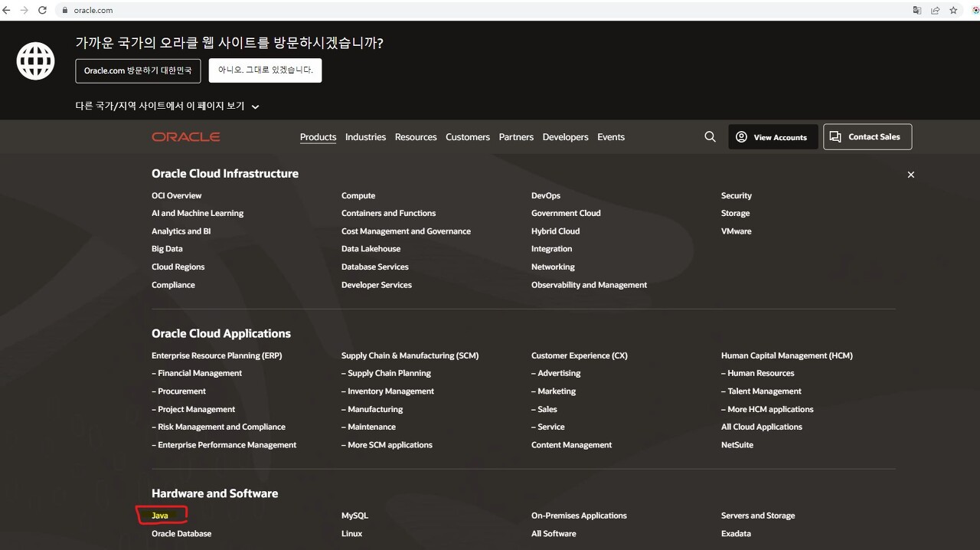Go to Containers and Functions

click(388, 213)
